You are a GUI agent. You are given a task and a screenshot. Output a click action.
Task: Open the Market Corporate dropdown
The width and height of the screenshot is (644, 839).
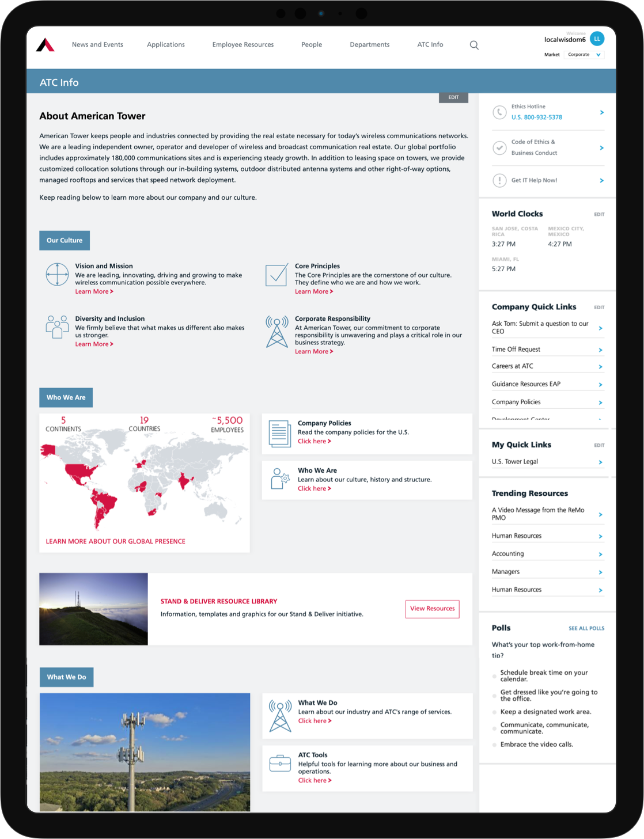(584, 55)
